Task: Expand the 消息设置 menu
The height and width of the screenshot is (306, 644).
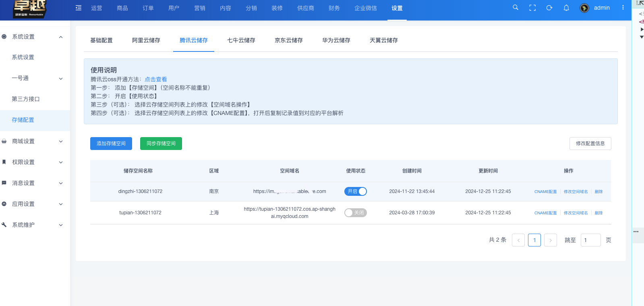Action: tap(61, 183)
